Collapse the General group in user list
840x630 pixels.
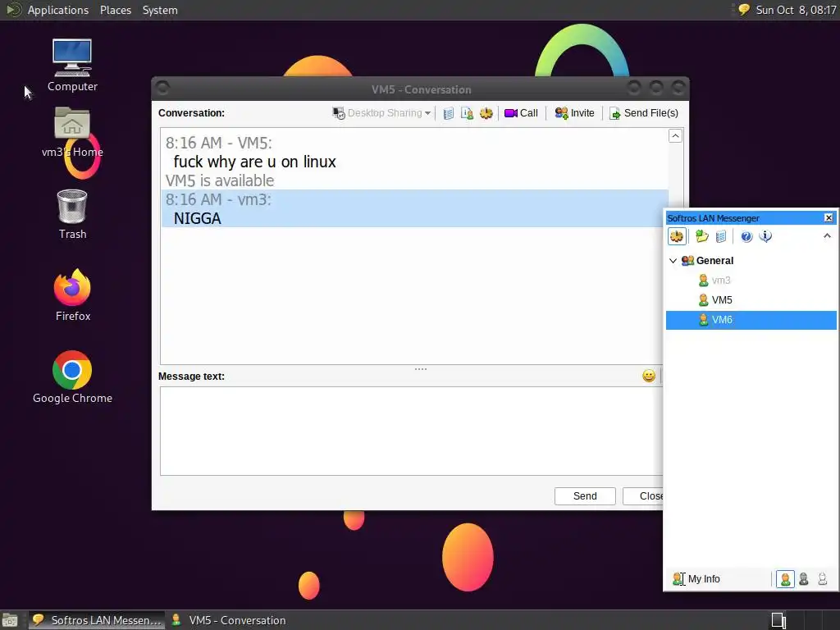pyautogui.click(x=673, y=261)
